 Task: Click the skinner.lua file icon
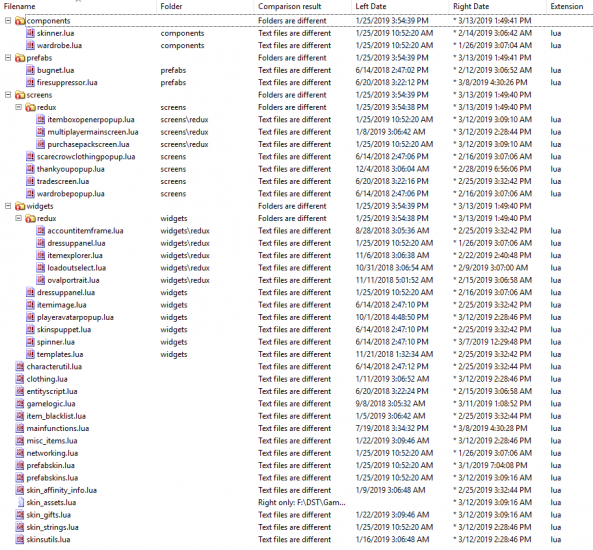click(30, 33)
